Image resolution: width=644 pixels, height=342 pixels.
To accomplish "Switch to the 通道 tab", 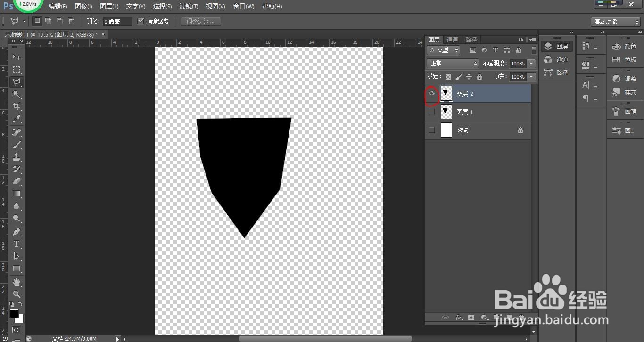I will (x=452, y=40).
